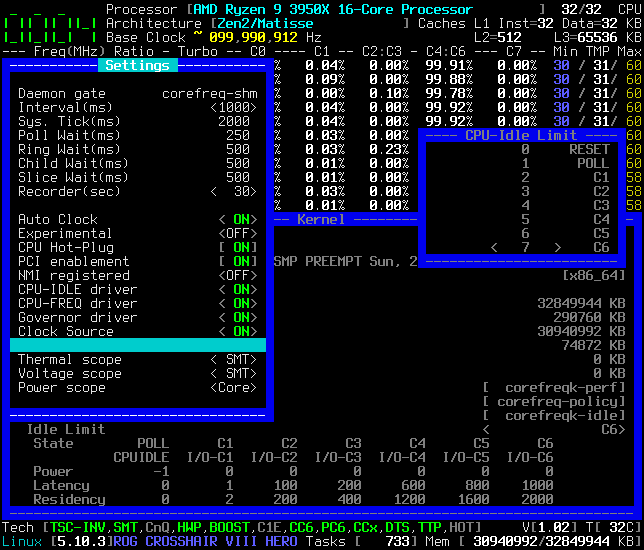This screenshot has width=644, height=550.
Task: Click the DTS tech flag
Action: 398,527
